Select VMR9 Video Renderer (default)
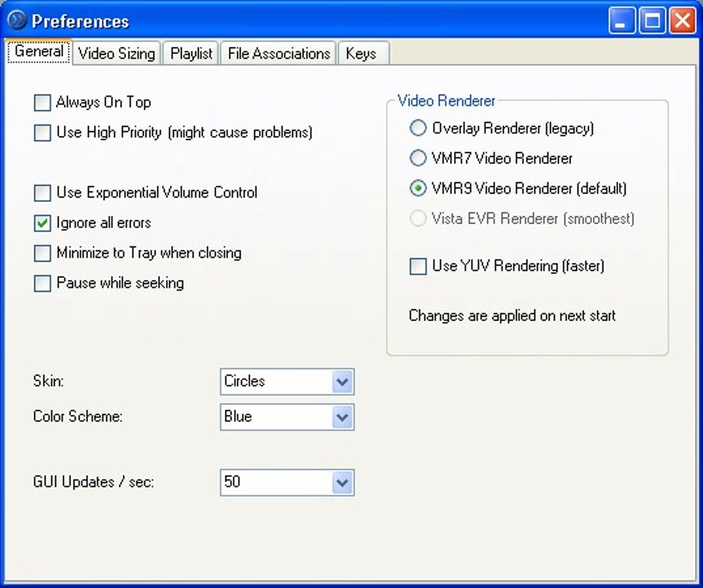Viewport: 703px width, 588px height. [418, 188]
